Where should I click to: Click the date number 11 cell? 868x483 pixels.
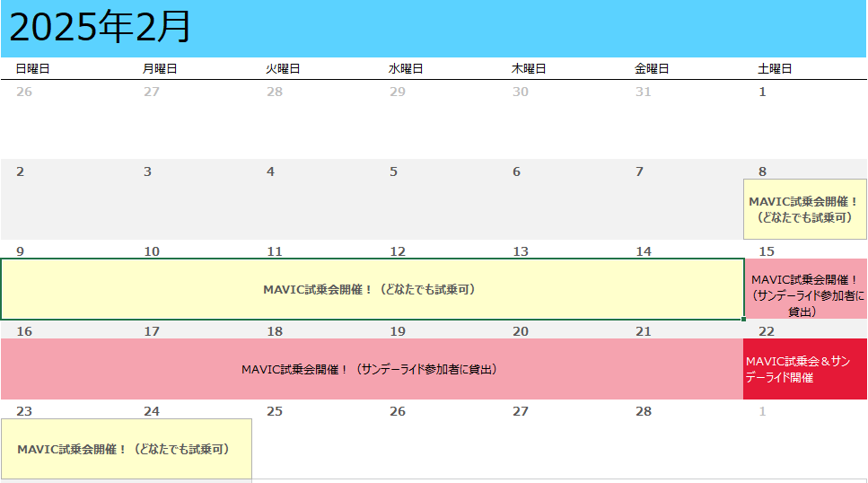point(275,251)
